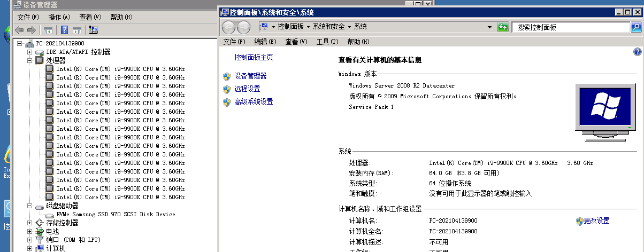The width and height of the screenshot is (644, 252).
Task: Expand the IDE ATA/ATAPI 控制器 node
Action: click(30, 52)
